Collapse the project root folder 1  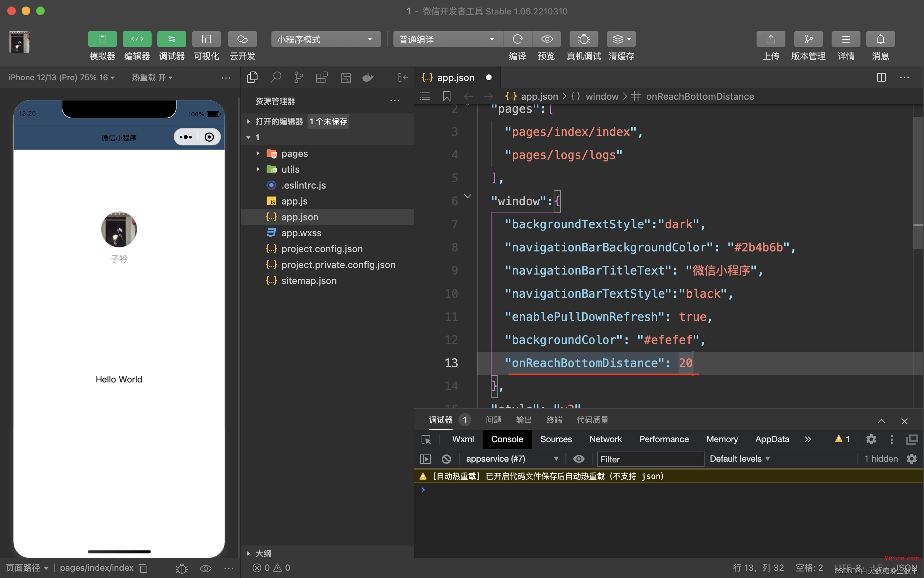tap(249, 137)
